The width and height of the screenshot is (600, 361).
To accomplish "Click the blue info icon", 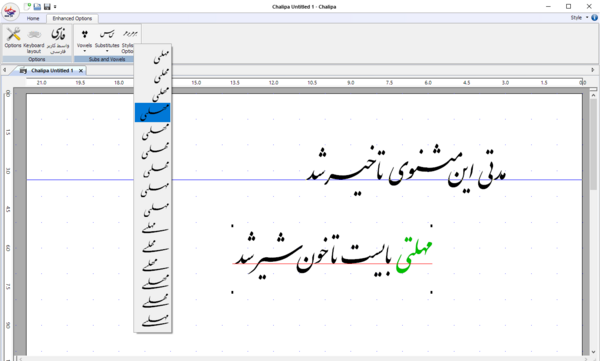I will pos(595,18).
